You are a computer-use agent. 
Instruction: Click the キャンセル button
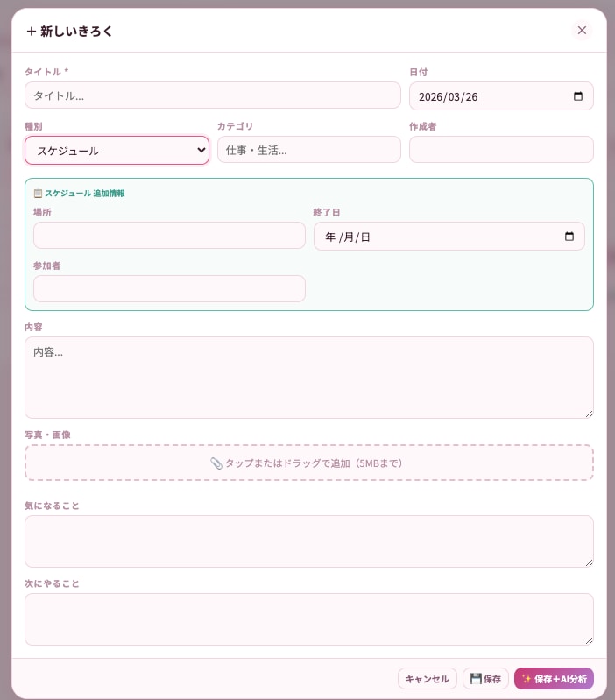pyautogui.click(x=428, y=679)
